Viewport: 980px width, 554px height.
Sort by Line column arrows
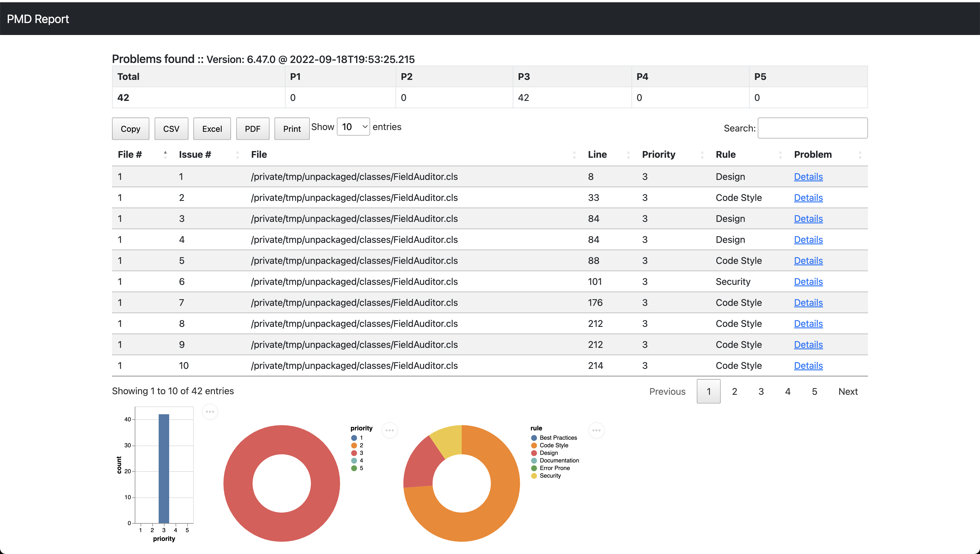click(628, 155)
